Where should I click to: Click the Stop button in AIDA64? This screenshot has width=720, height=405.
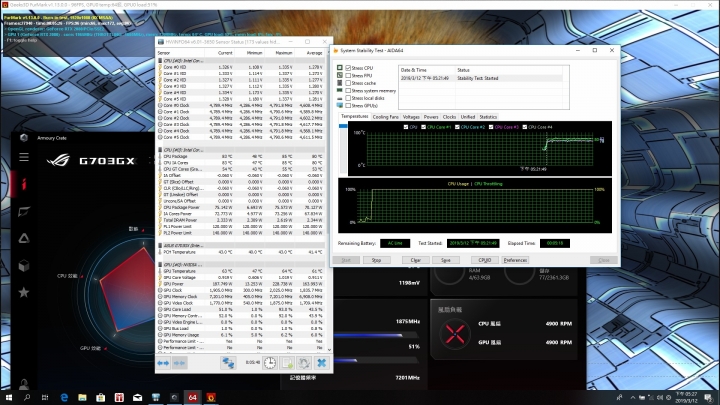(x=376, y=260)
